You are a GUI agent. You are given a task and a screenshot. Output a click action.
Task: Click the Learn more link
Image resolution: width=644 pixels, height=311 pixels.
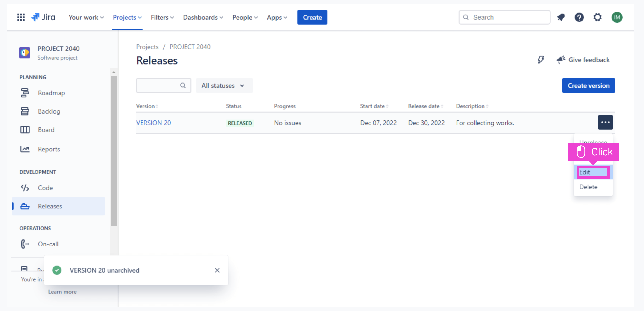pos(62,292)
